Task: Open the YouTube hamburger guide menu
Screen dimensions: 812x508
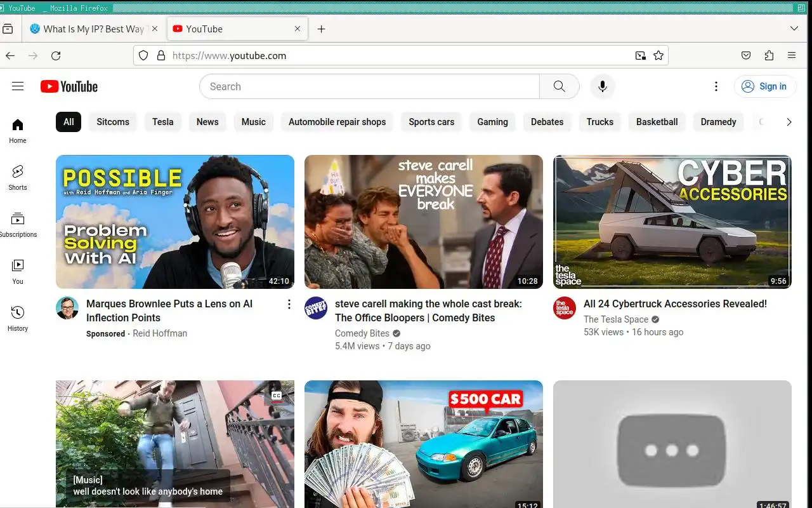Action: click(18, 86)
